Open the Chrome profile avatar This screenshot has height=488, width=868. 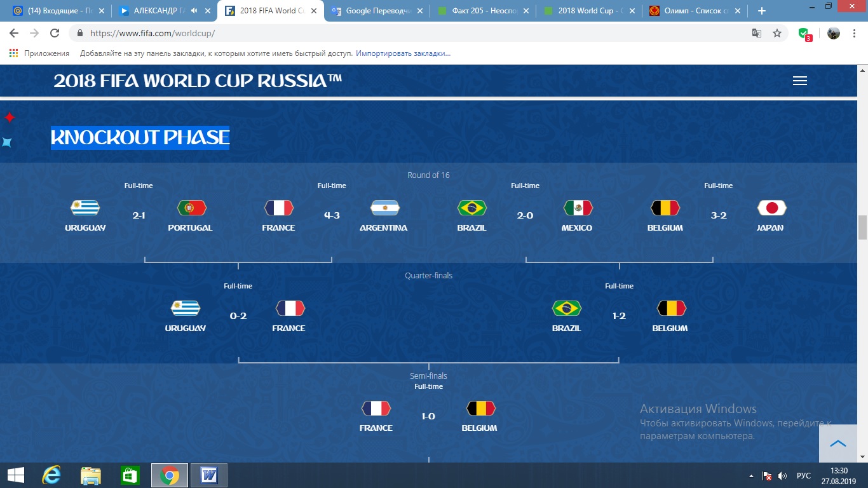(834, 33)
